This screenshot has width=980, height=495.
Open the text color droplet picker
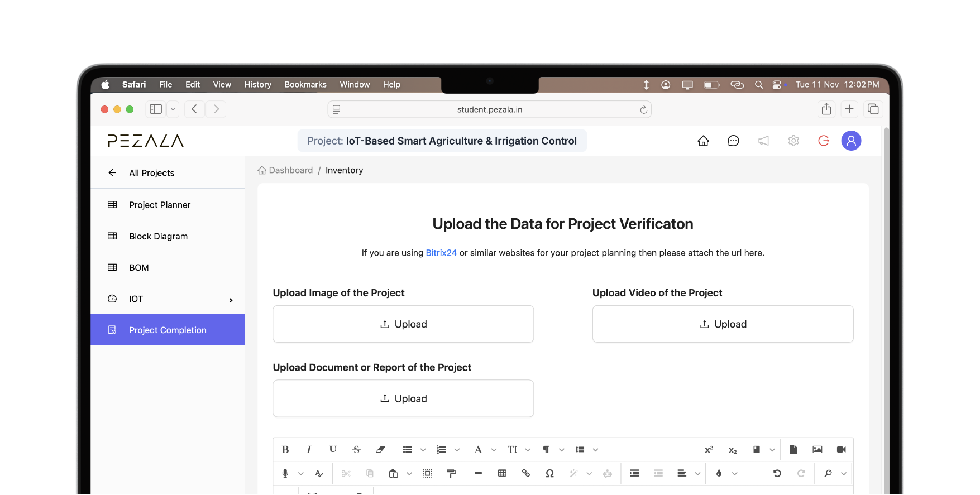point(719,473)
